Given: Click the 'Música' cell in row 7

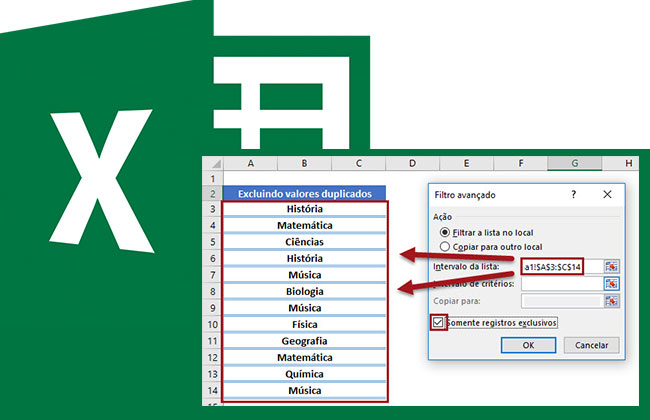Looking at the screenshot, I should point(305,275).
